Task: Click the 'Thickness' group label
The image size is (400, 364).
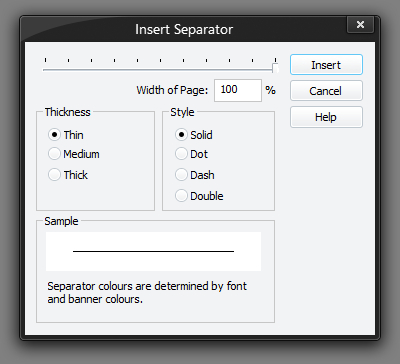Action: click(x=68, y=112)
